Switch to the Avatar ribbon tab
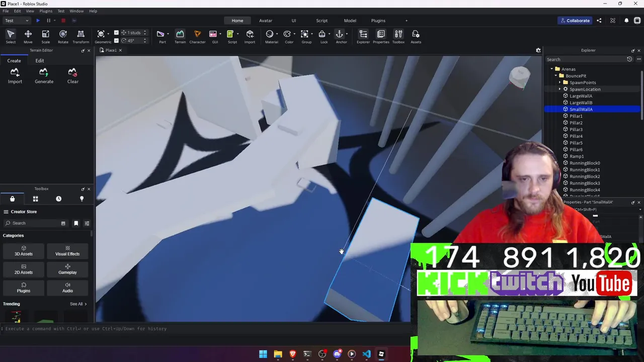Viewport: 644px width, 362px height. (x=266, y=21)
